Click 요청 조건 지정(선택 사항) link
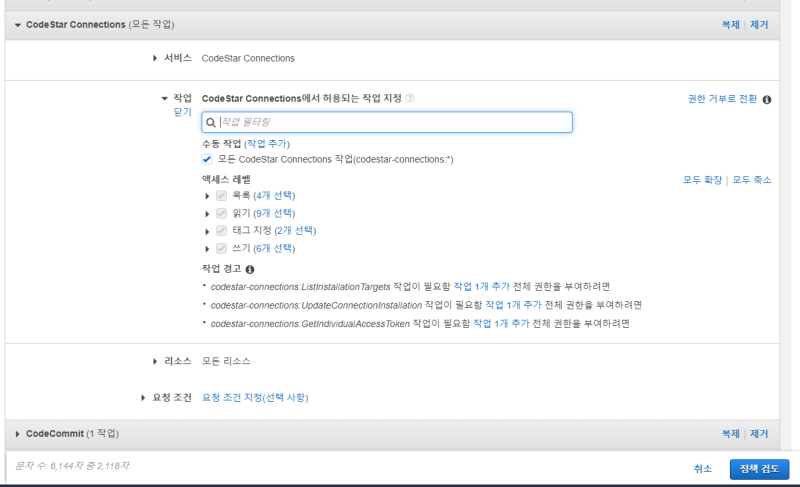 click(x=255, y=397)
